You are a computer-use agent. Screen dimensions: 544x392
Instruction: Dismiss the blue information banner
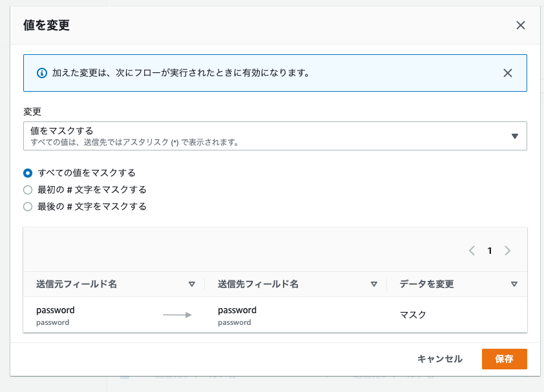(x=508, y=73)
